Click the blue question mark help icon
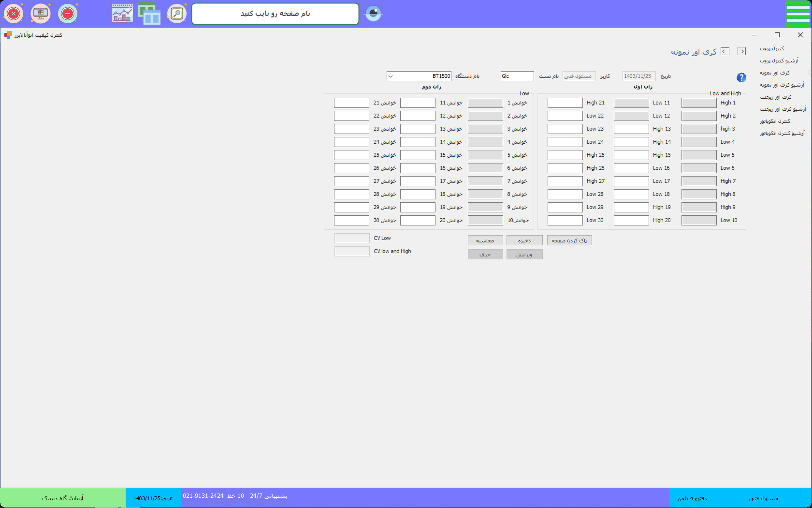The height and width of the screenshot is (508, 812). coord(741,77)
